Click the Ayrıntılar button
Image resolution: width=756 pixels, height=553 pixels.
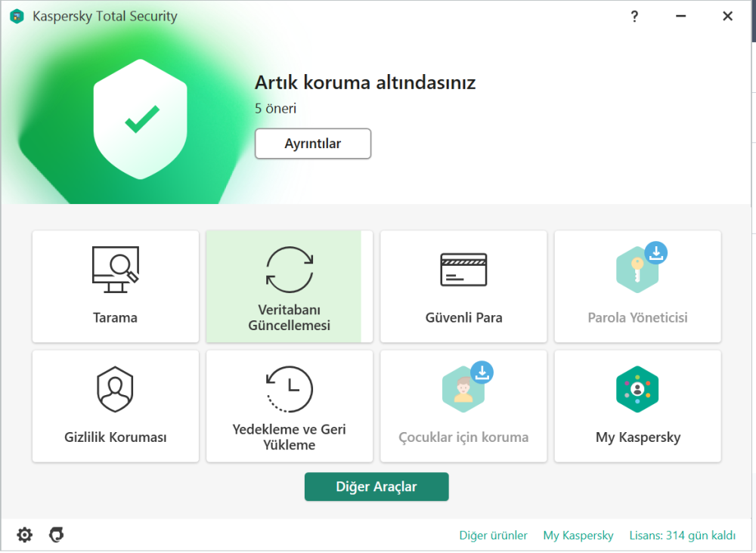click(313, 144)
